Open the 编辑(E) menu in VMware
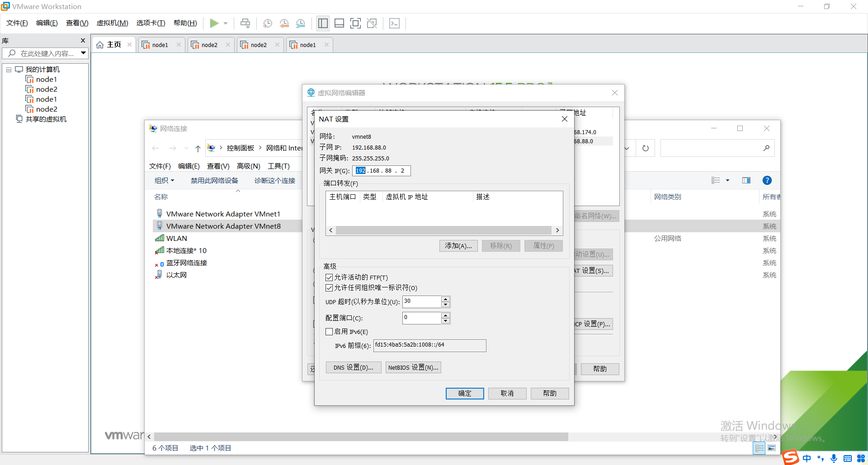 point(47,23)
